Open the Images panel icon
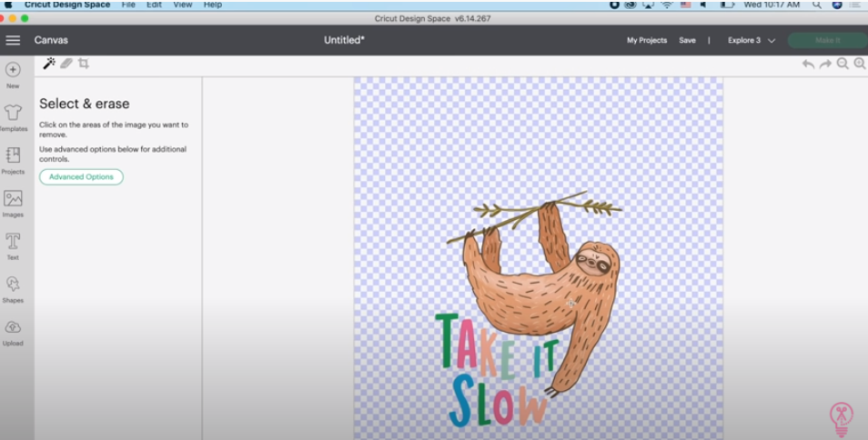The image size is (868, 440). [13, 198]
